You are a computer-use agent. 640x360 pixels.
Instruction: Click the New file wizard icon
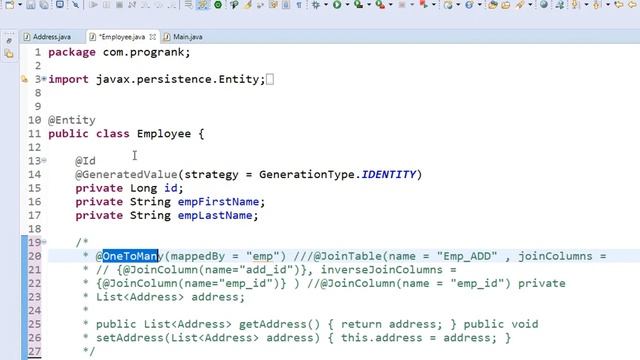9,4
